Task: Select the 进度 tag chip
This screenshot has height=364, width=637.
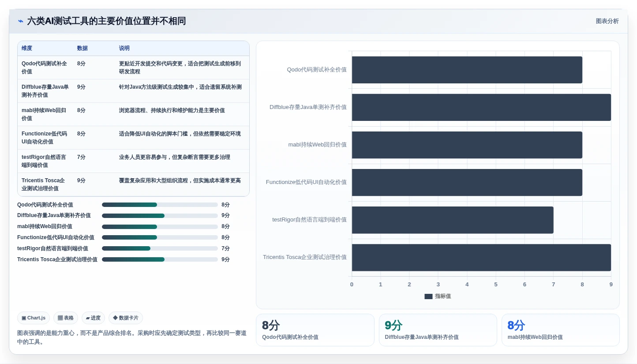Action: click(93, 318)
